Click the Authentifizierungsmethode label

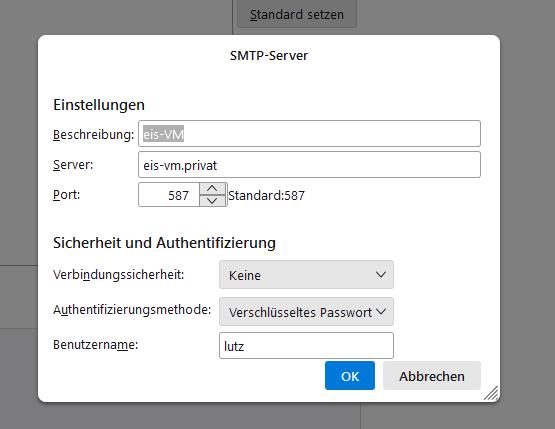click(132, 310)
